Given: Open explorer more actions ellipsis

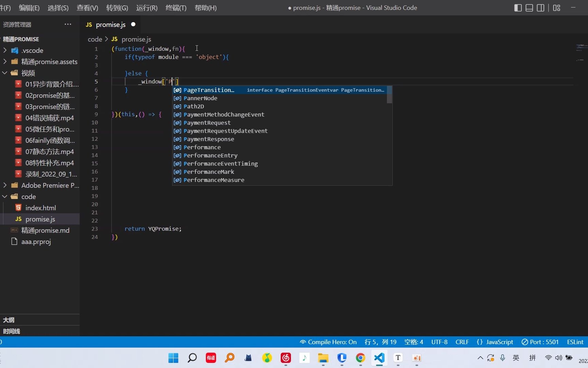Looking at the screenshot, I should click(x=68, y=24).
